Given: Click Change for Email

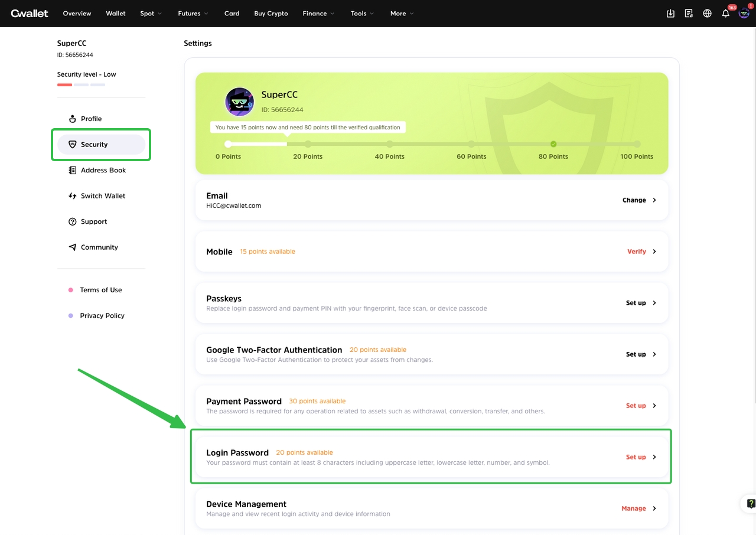Looking at the screenshot, I should pyautogui.click(x=639, y=200).
